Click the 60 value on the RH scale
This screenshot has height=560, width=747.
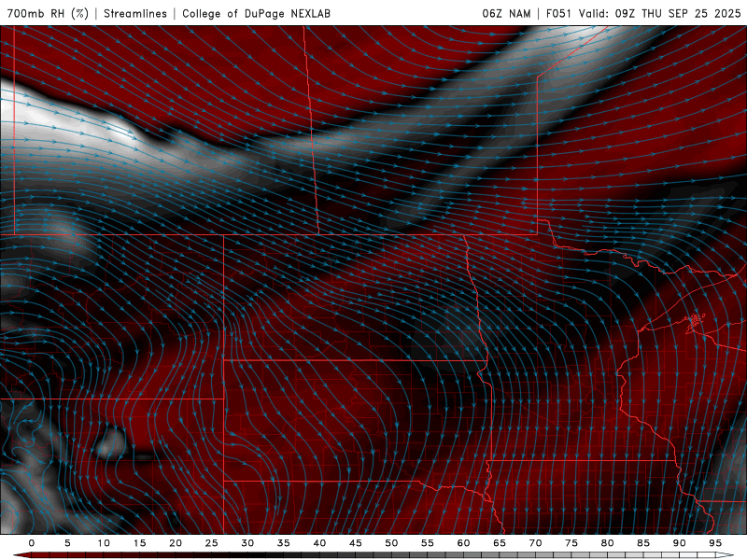[x=463, y=543]
